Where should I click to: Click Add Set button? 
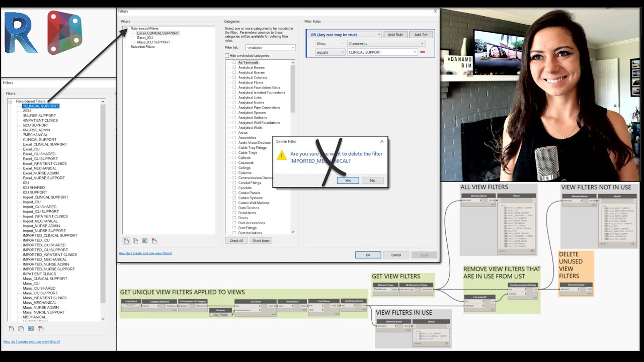coord(421,35)
